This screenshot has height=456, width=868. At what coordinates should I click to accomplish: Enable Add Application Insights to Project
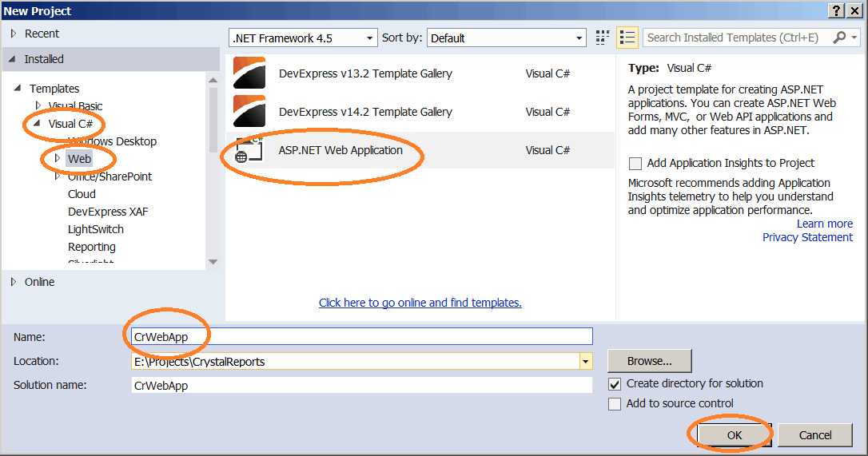click(x=635, y=163)
